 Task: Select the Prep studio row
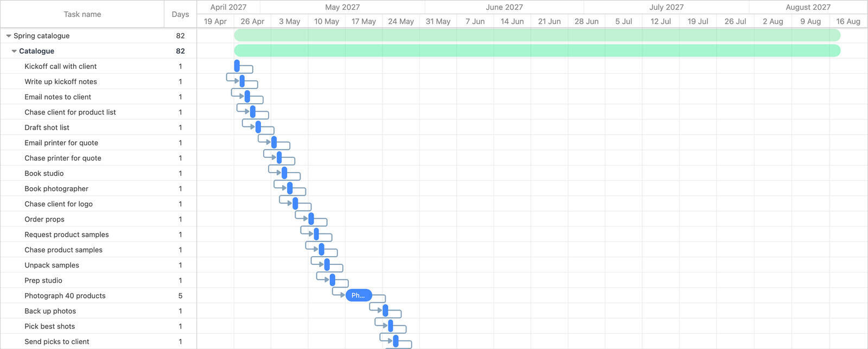tap(98, 281)
